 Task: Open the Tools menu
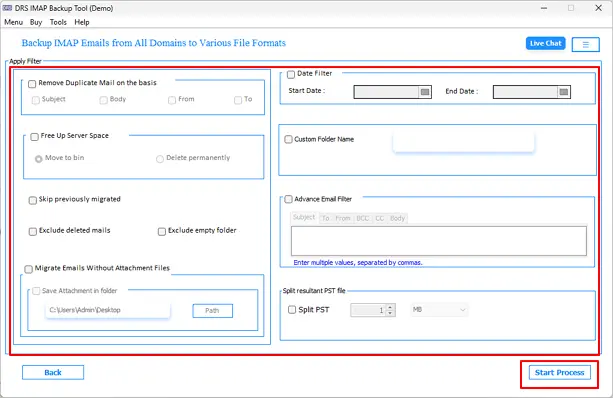coord(58,22)
